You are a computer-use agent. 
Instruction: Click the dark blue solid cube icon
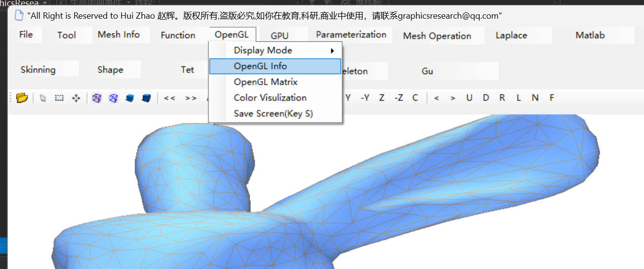point(146,98)
